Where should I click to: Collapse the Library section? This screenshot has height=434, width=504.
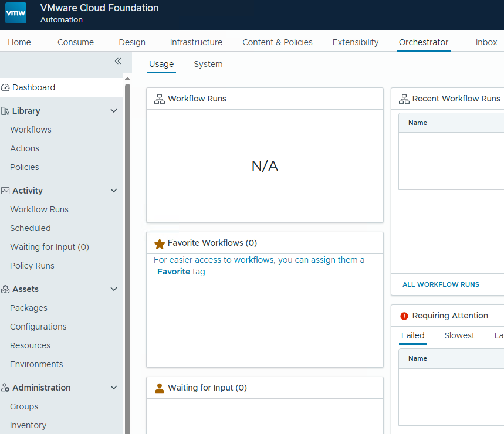pyautogui.click(x=114, y=110)
